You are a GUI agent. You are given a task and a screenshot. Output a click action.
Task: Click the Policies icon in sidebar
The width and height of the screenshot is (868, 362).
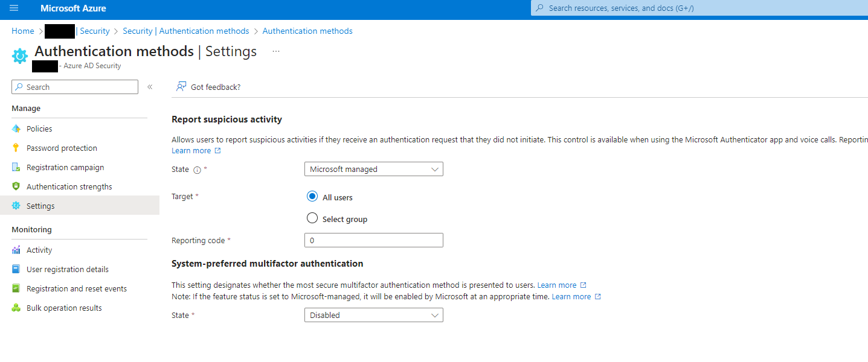tap(16, 129)
